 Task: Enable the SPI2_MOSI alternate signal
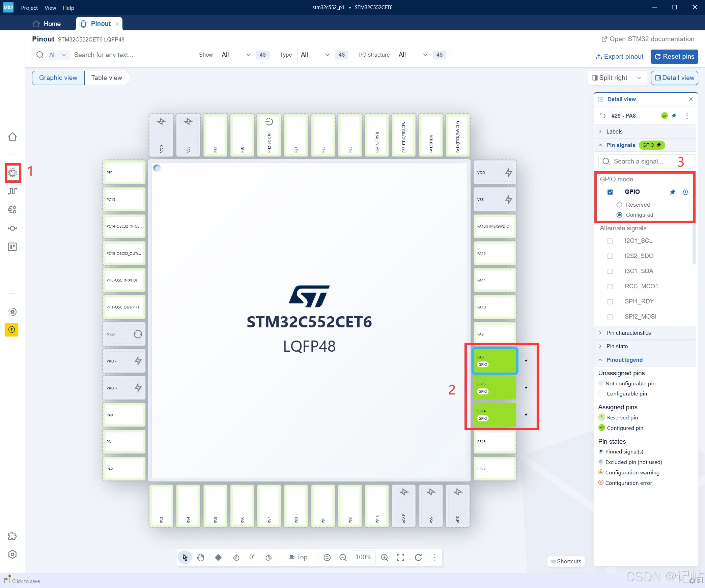[610, 317]
